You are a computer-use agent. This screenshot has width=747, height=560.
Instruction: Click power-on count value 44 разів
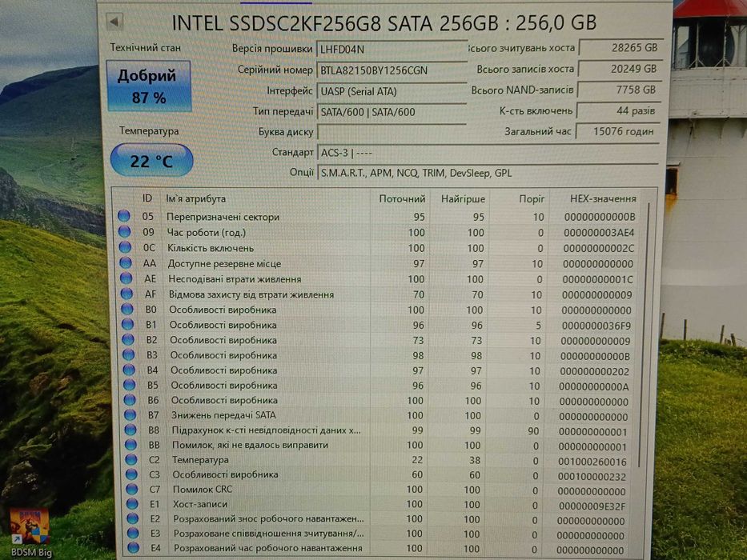point(619,110)
